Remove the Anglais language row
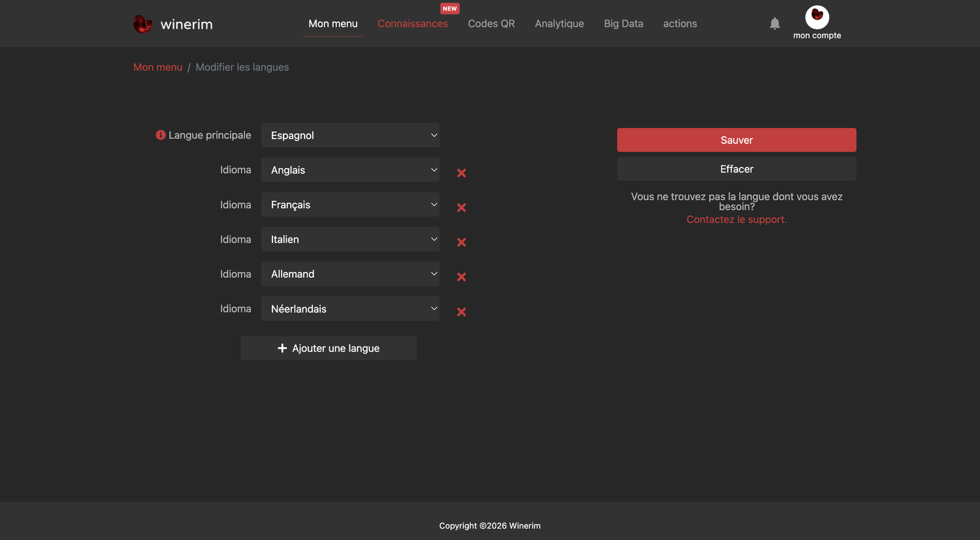The height and width of the screenshot is (540, 980). pos(461,173)
